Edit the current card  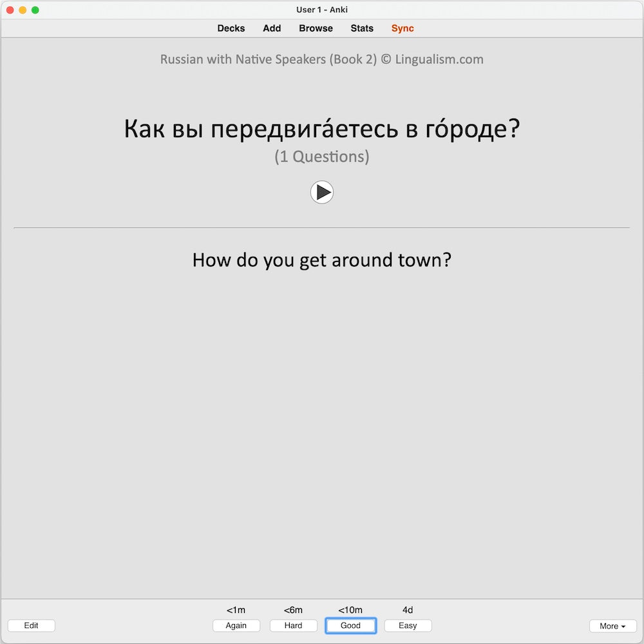pos(31,625)
